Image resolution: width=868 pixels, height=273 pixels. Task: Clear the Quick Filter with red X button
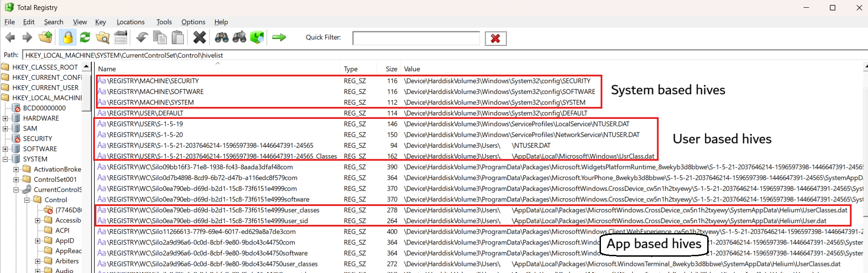(x=496, y=39)
